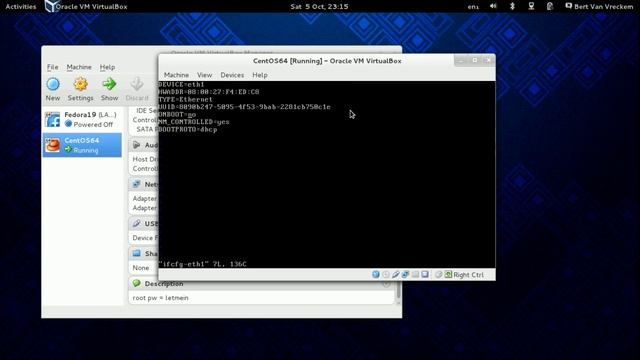Viewport: 640px width, 360px height.
Task: Select the Fedora19 virtual machine entry
Action: pos(82,120)
